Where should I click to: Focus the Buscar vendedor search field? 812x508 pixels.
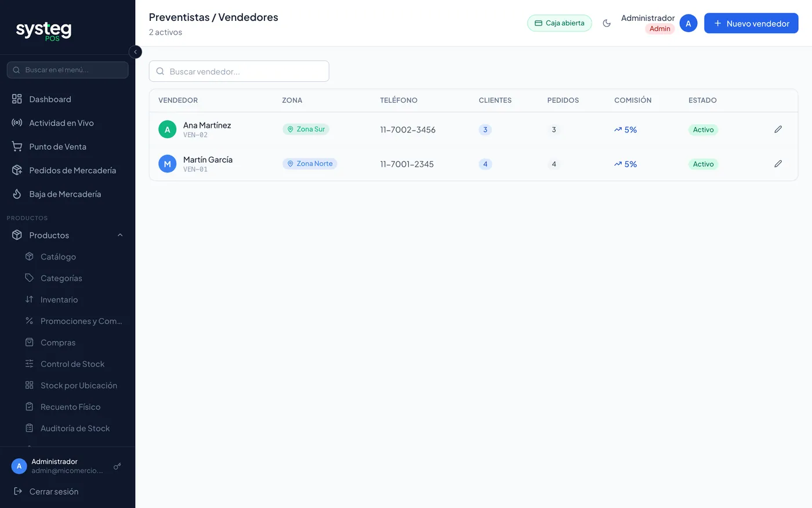[239, 71]
